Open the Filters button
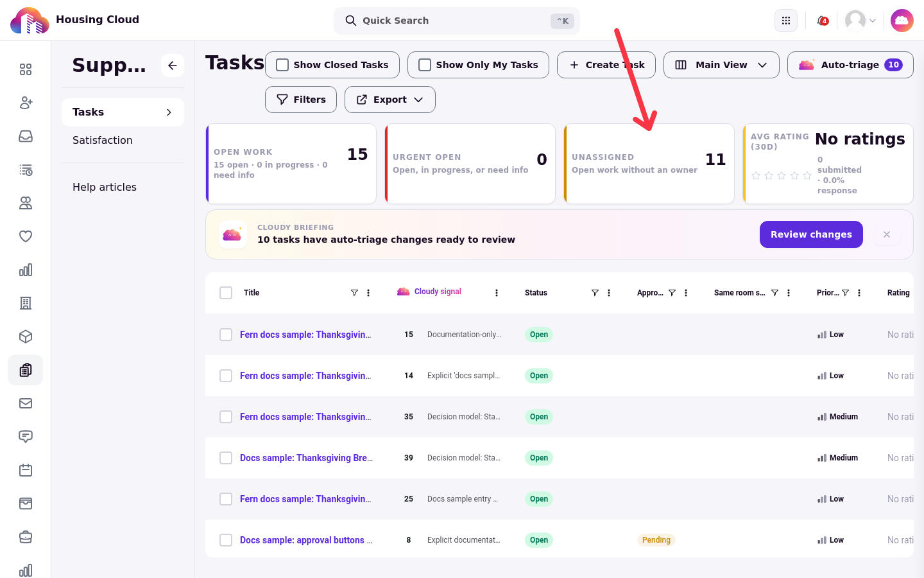The height and width of the screenshot is (578, 924). [301, 100]
